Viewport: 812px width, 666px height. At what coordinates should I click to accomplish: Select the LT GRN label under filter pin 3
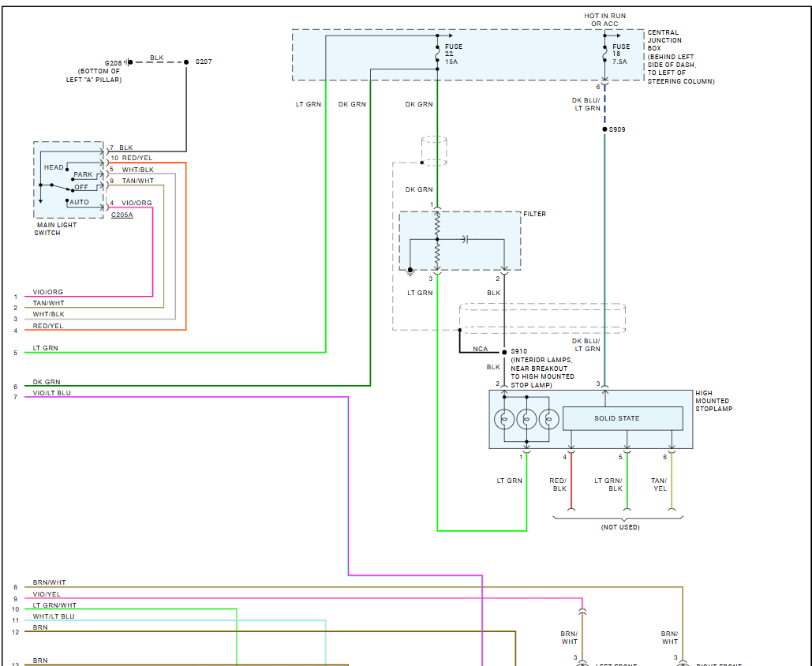[x=420, y=293]
